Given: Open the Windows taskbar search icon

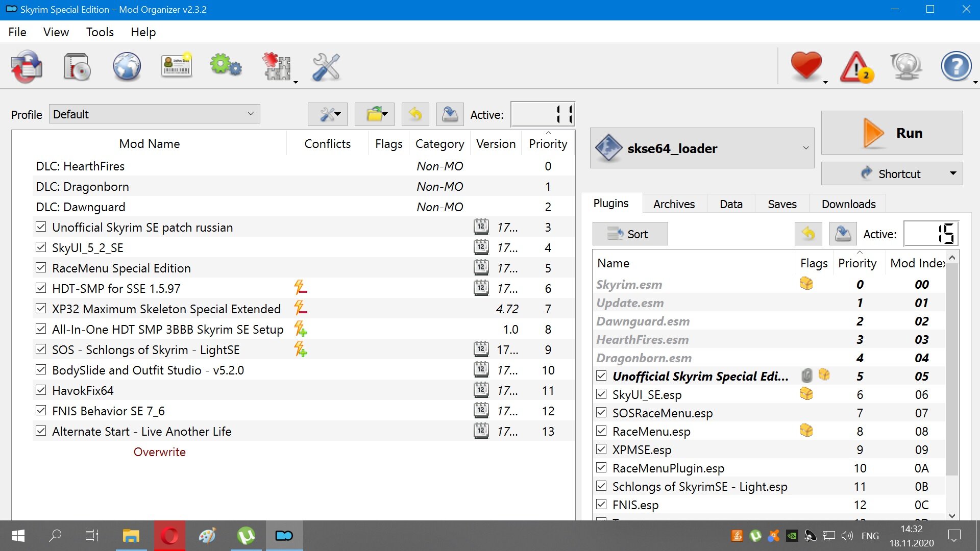Looking at the screenshot, I should pos(55,536).
